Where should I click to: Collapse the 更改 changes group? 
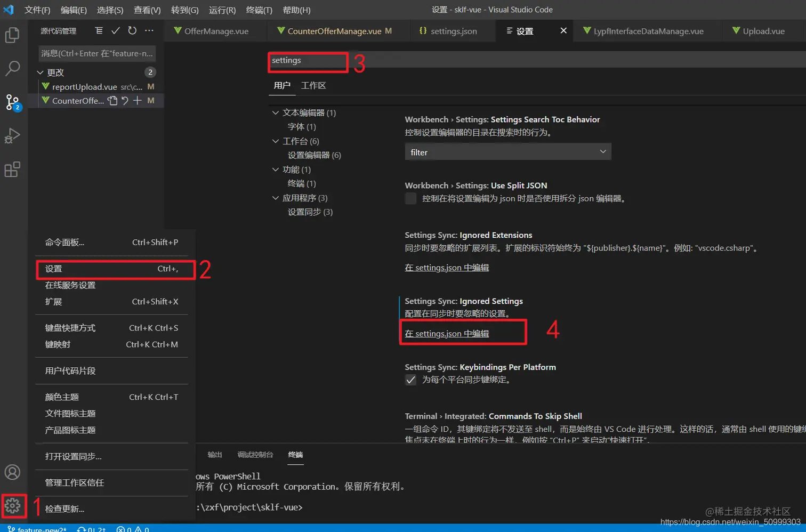pos(41,72)
